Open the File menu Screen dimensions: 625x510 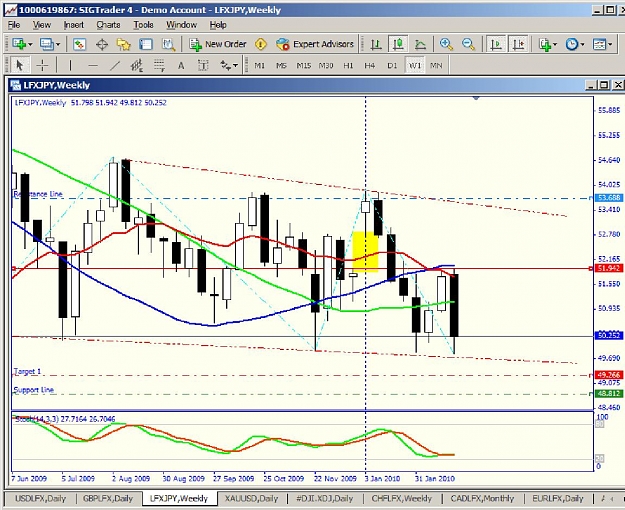point(14,25)
